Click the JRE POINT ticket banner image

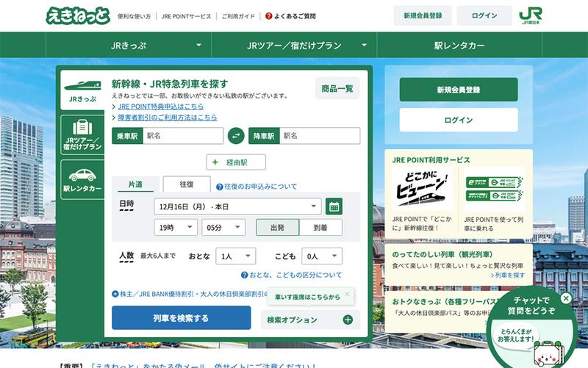(494, 190)
